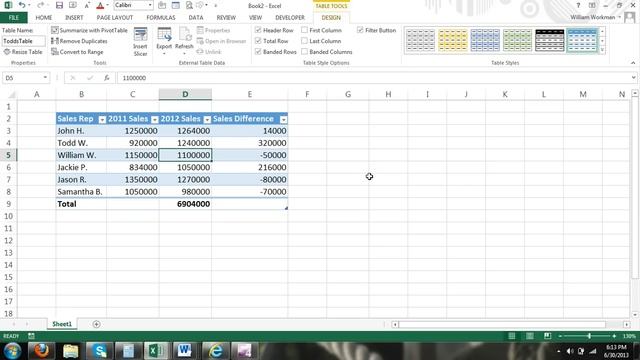Open Word from the taskbar

(x=184, y=351)
